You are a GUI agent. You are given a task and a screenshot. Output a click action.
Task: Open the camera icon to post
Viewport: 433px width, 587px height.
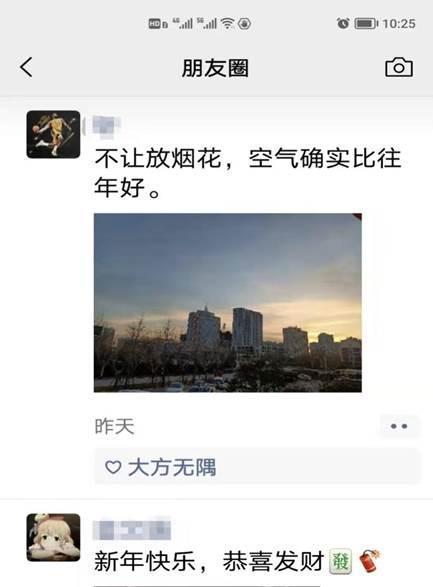pyautogui.click(x=399, y=67)
